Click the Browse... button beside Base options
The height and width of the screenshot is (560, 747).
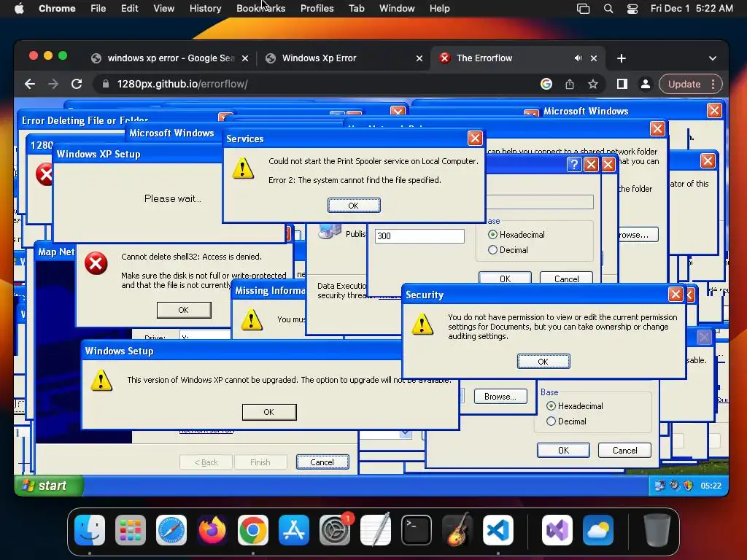(x=500, y=396)
